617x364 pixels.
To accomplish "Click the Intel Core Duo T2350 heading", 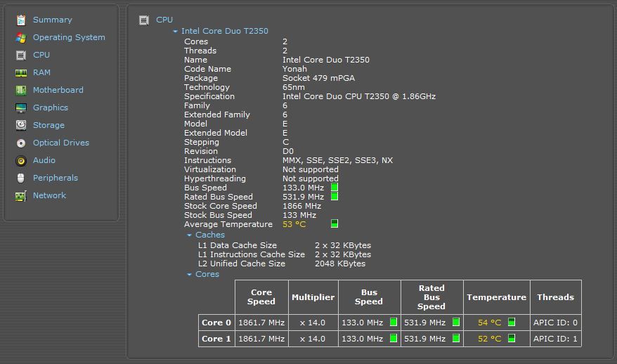I will (225, 31).
